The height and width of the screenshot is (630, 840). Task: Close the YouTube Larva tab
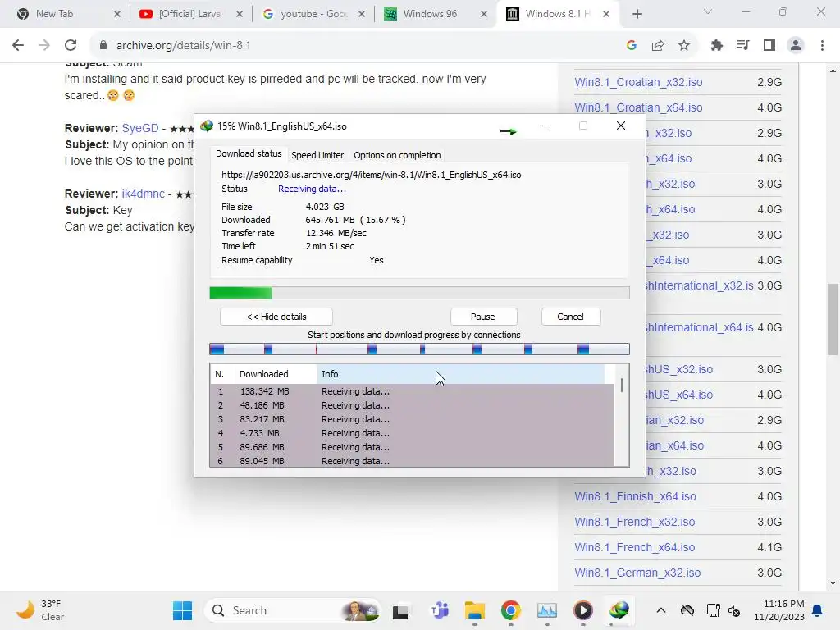point(240,14)
